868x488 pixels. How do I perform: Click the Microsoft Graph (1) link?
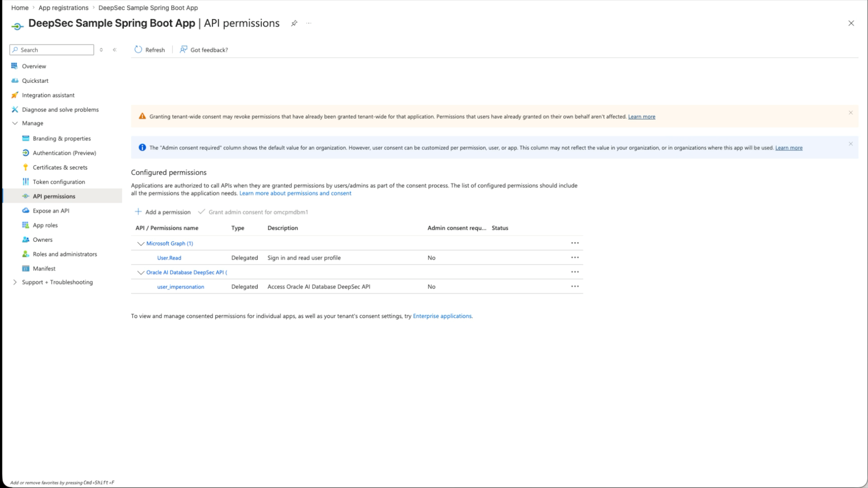click(x=170, y=243)
